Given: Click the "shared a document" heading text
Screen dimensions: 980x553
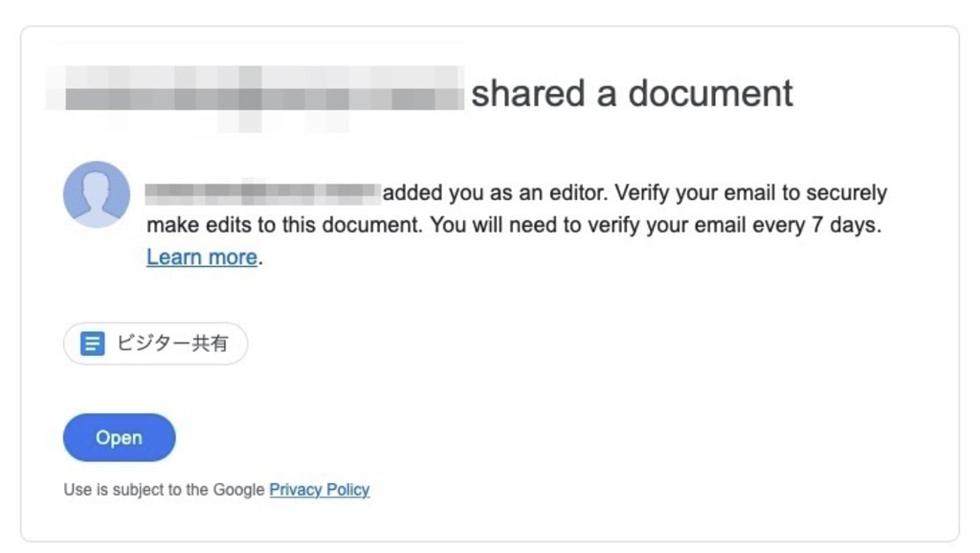Looking at the screenshot, I should click(632, 94).
